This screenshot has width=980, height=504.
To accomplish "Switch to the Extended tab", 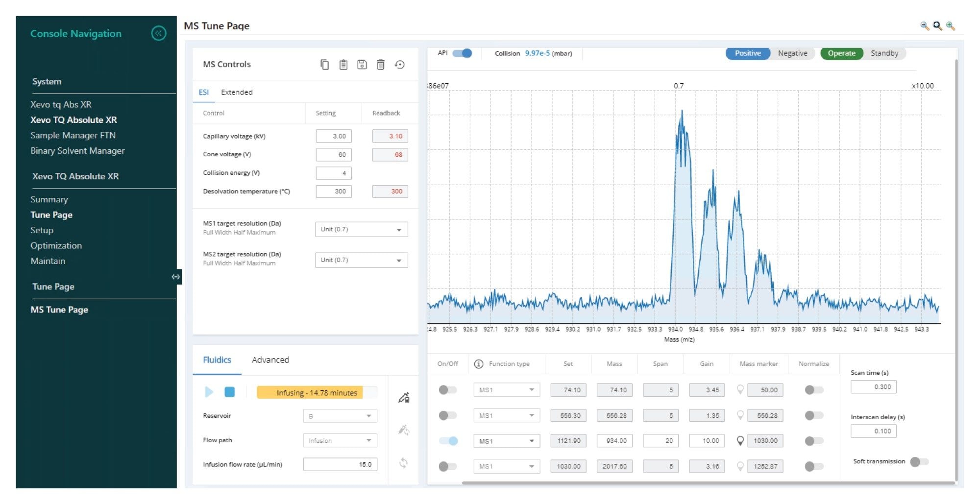I will [237, 92].
